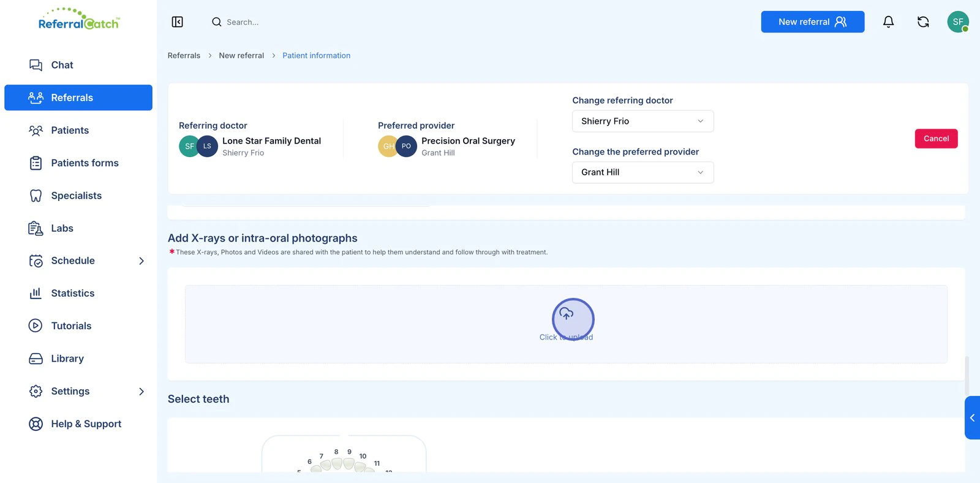The height and width of the screenshot is (483, 980).
Task: Click the page vertical scrollbar
Action: point(967,376)
